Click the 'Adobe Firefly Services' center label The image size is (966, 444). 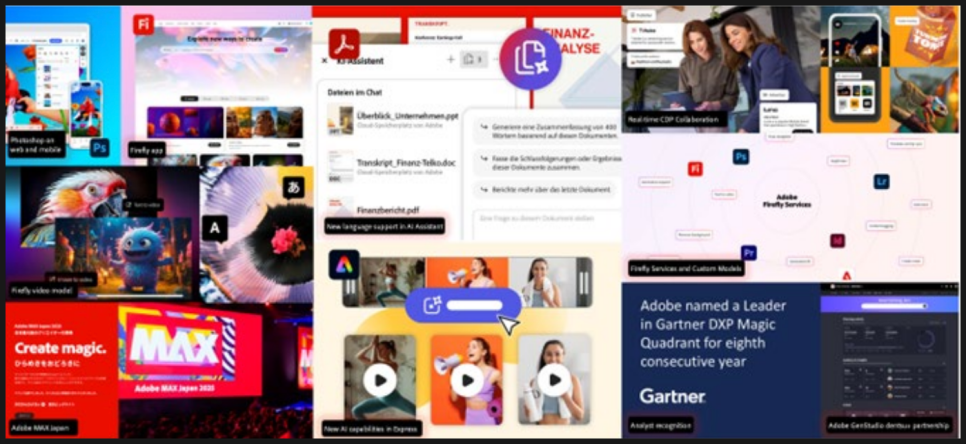[786, 200]
